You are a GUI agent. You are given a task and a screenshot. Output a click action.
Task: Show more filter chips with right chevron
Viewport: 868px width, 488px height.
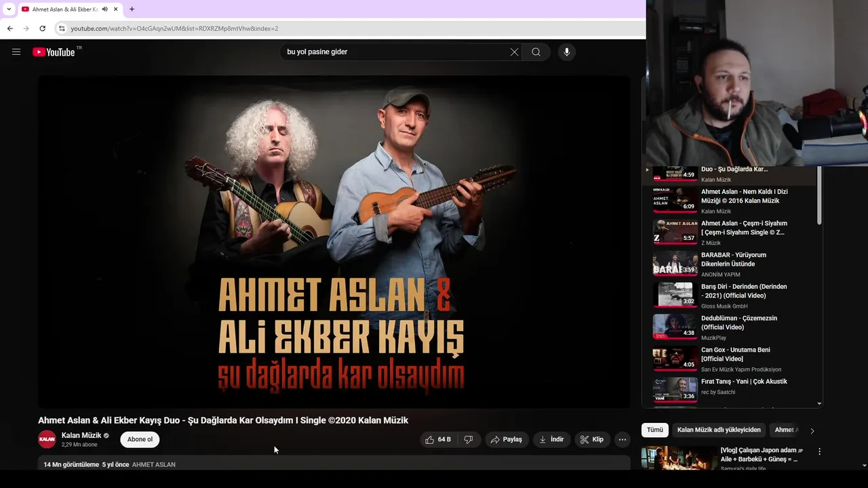(812, 430)
